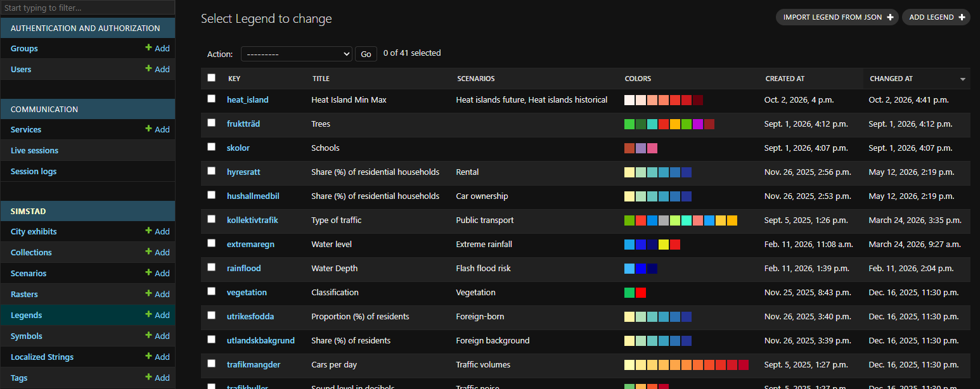Toggle the select-all checkbox in table header
This screenshot has width=980, height=389.
coord(212,78)
